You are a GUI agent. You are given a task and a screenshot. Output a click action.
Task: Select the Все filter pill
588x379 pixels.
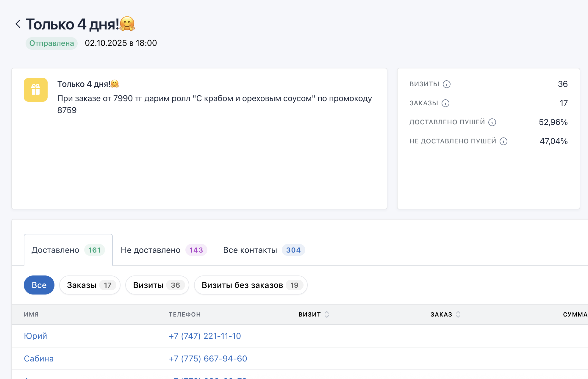[39, 285]
